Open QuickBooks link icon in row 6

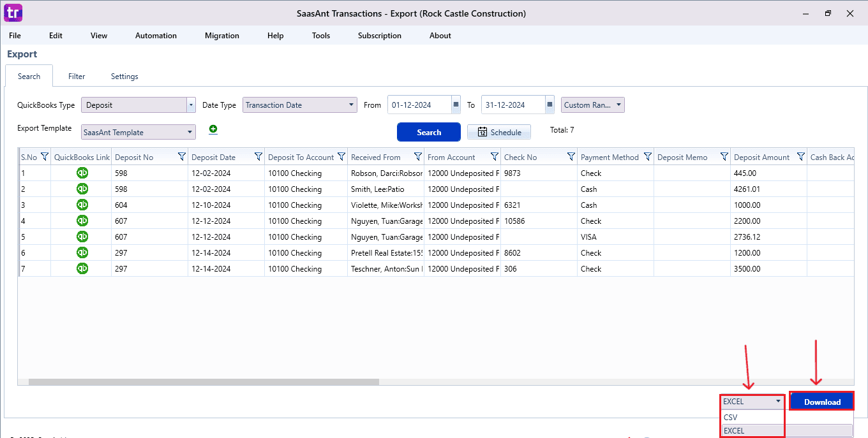click(x=82, y=252)
